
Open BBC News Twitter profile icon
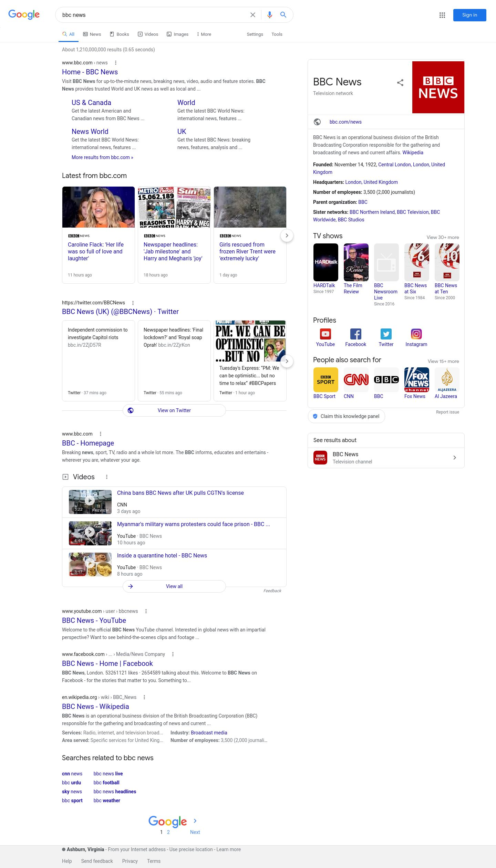[386, 334]
